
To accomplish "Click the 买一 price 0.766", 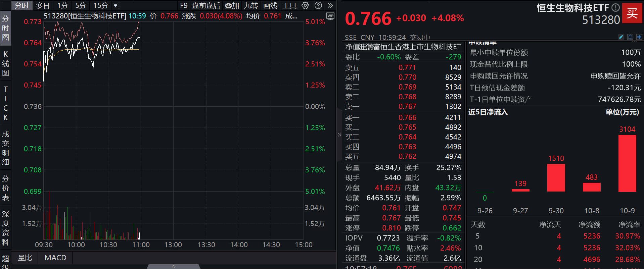I will point(407,117).
